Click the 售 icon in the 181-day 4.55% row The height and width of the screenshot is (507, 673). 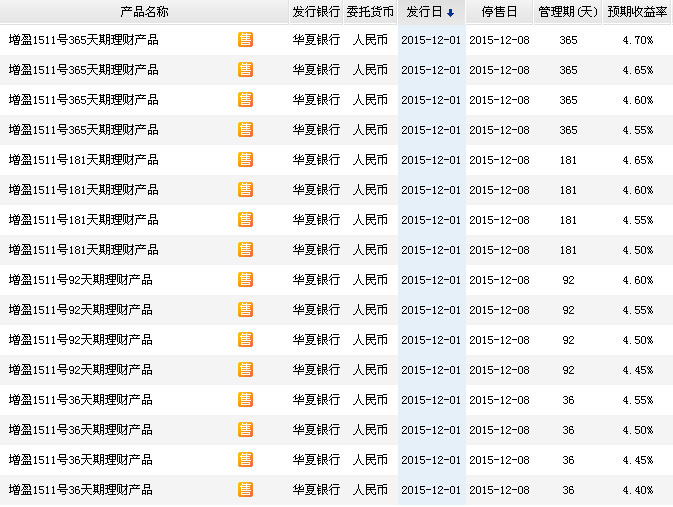[x=246, y=220]
